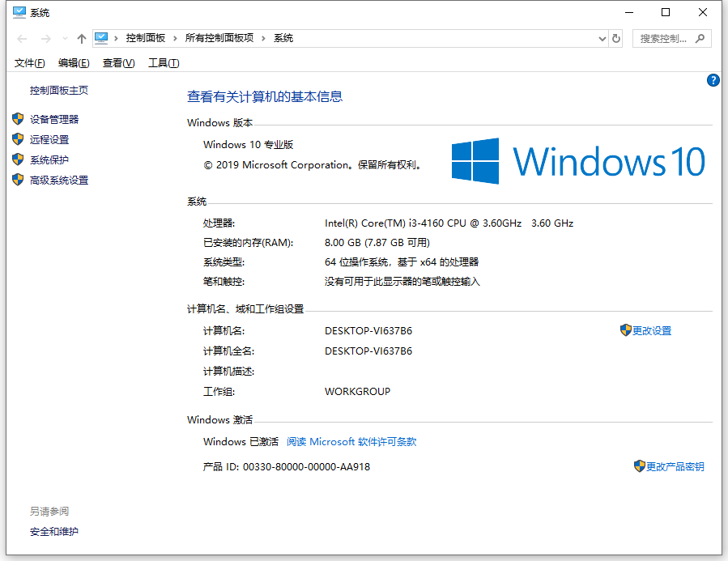Click 更改产品密钥 link
This screenshot has height=561, width=728.
point(675,467)
